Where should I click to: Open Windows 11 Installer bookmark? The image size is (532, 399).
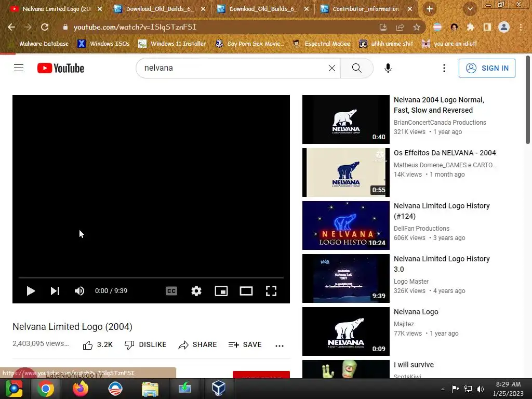tap(172, 44)
